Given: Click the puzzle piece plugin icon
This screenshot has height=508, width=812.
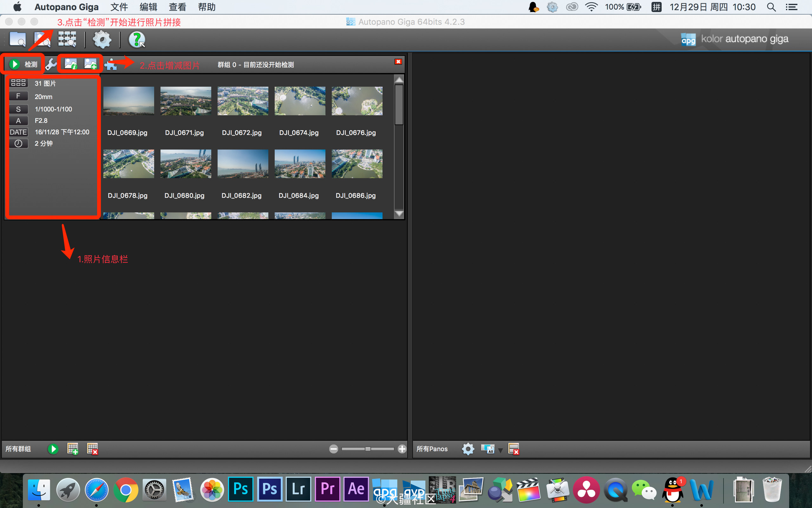Looking at the screenshot, I should [x=111, y=64].
